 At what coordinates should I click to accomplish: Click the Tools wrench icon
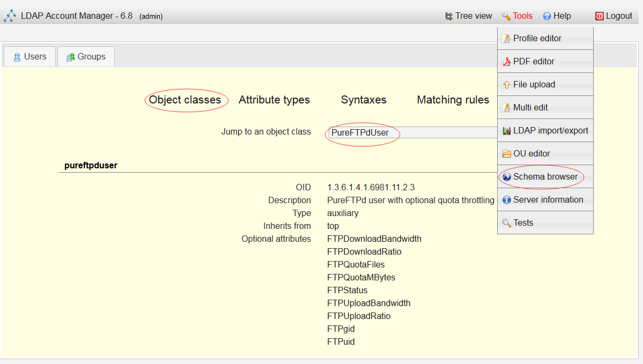506,16
